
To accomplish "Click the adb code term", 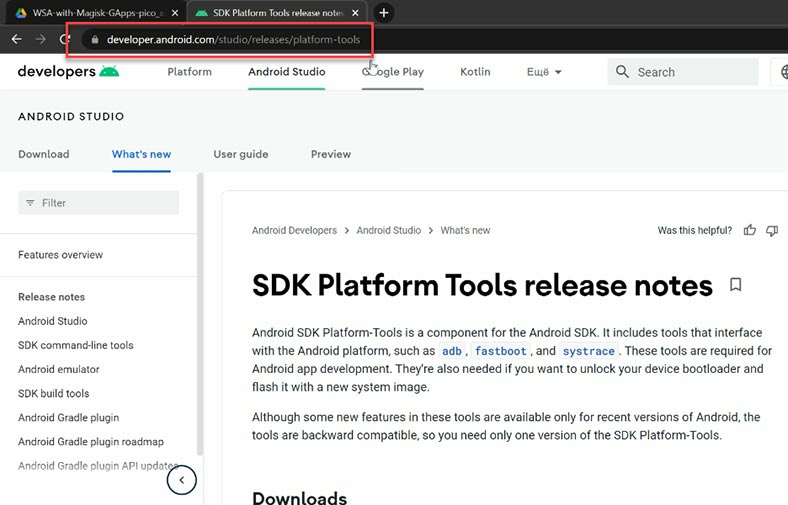I will [x=451, y=351].
